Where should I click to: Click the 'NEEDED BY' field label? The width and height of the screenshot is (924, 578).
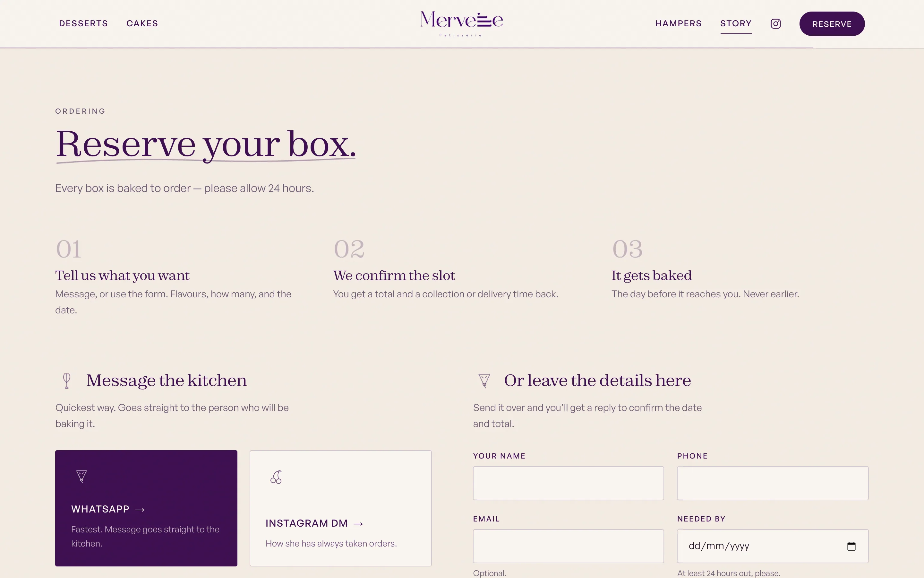pyautogui.click(x=701, y=519)
